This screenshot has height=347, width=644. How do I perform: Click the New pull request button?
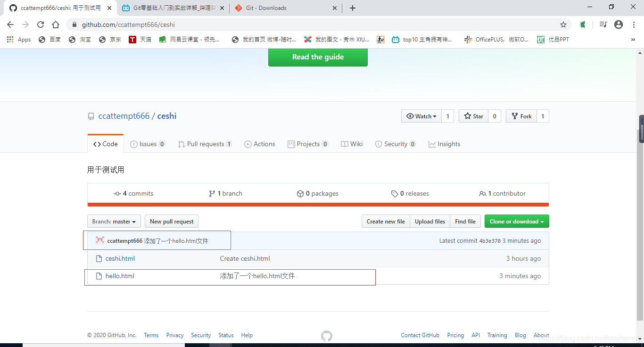172,221
